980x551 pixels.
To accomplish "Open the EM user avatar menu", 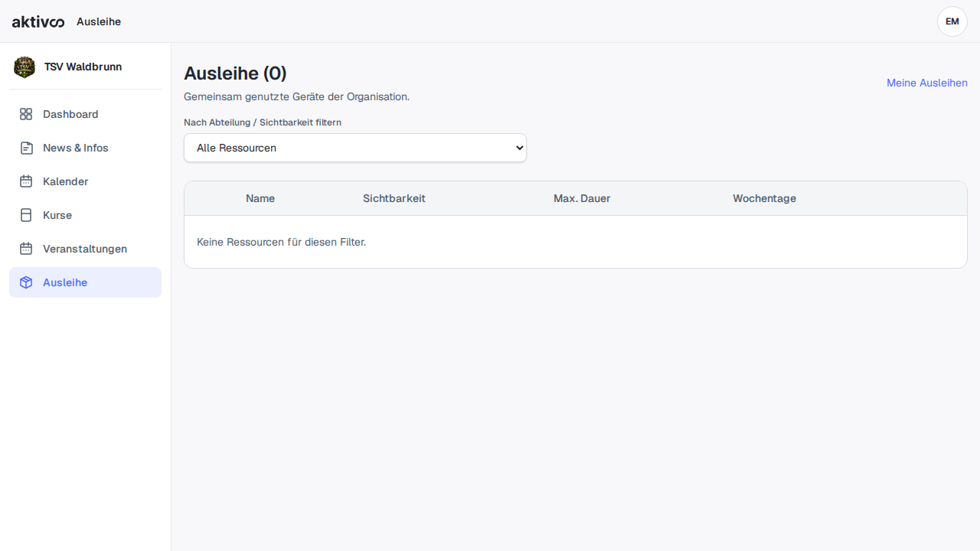I will (952, 21).
